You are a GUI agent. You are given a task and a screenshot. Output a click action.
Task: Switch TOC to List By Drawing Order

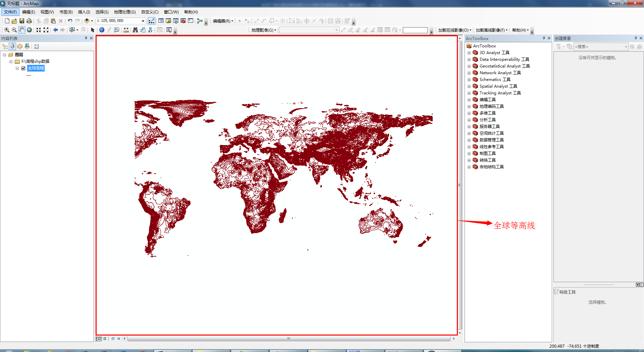[5, 46]
